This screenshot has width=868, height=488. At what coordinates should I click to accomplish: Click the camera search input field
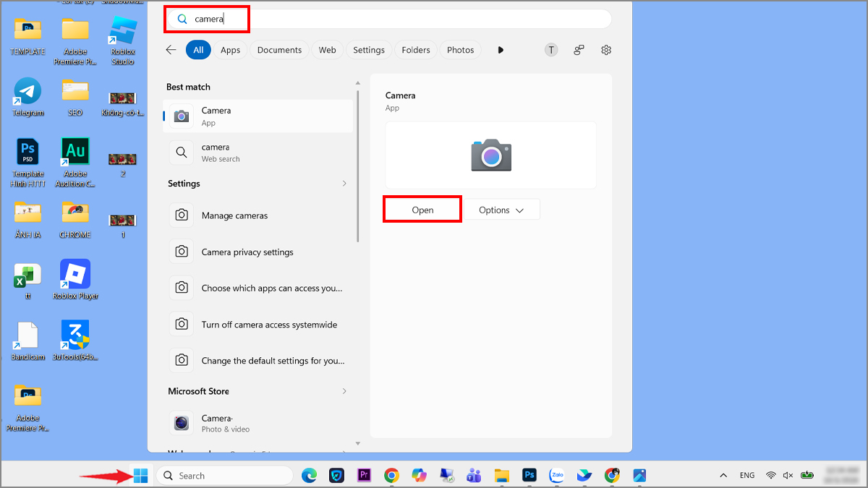(389, 20)
